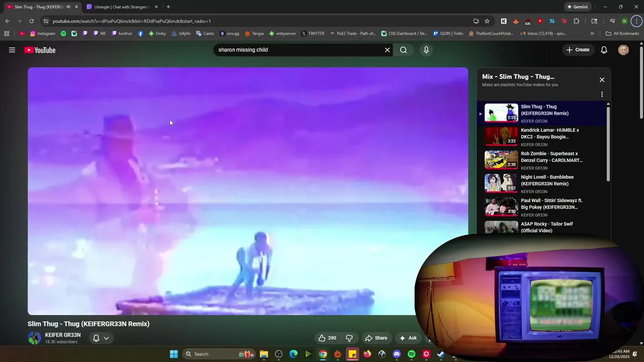Mute the Slim Thug tab audio
This screenshot has height=362, width=644.
point(68,7)
